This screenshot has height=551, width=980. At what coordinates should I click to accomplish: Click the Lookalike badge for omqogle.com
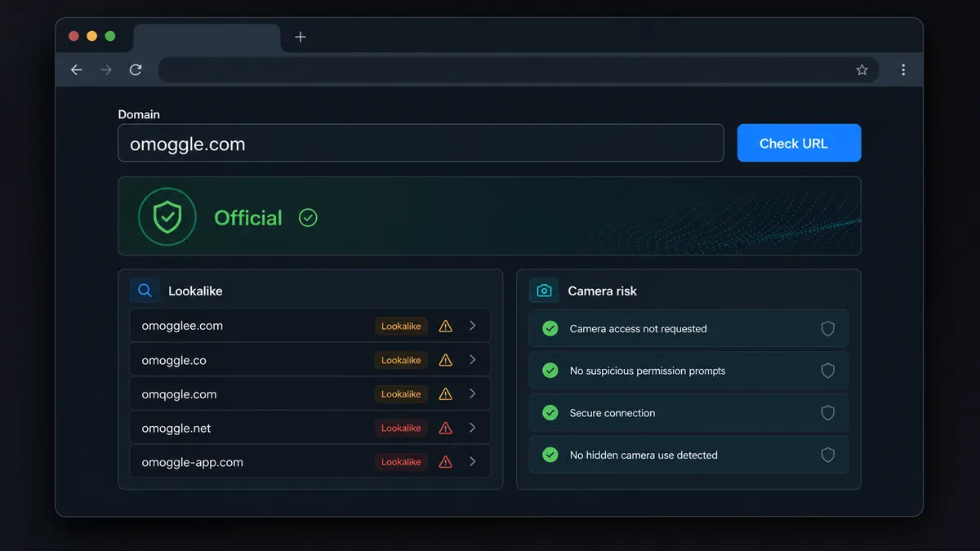(401, 394)
